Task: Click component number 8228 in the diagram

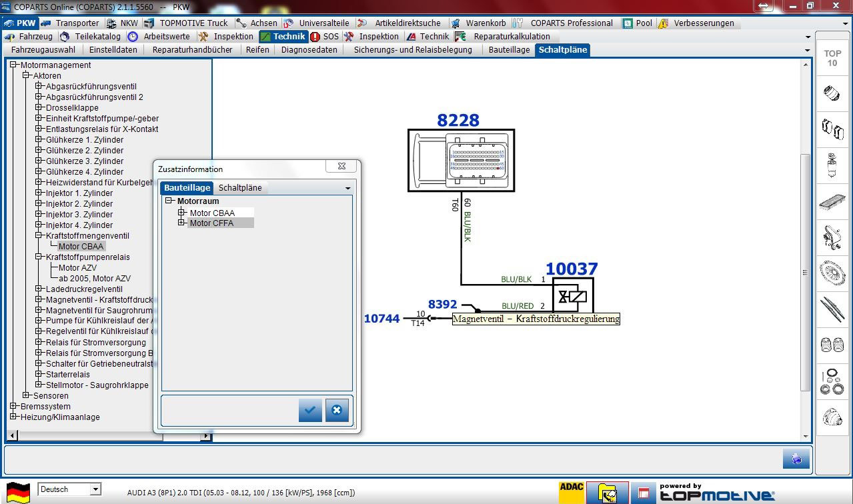Action: coord(458,120)
